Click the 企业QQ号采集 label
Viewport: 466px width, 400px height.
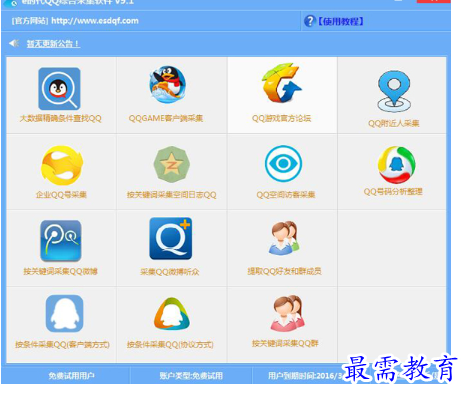tap(61, 195)
